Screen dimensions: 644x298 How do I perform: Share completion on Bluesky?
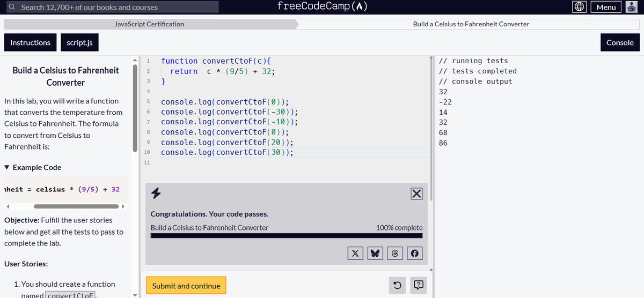point(375,253)
